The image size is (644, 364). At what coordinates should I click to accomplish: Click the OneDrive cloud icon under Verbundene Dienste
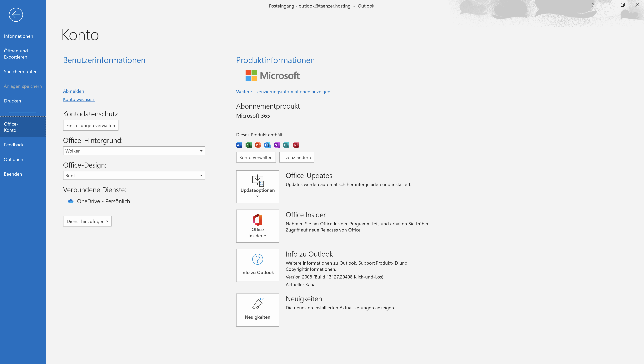(x=71, y=201)
